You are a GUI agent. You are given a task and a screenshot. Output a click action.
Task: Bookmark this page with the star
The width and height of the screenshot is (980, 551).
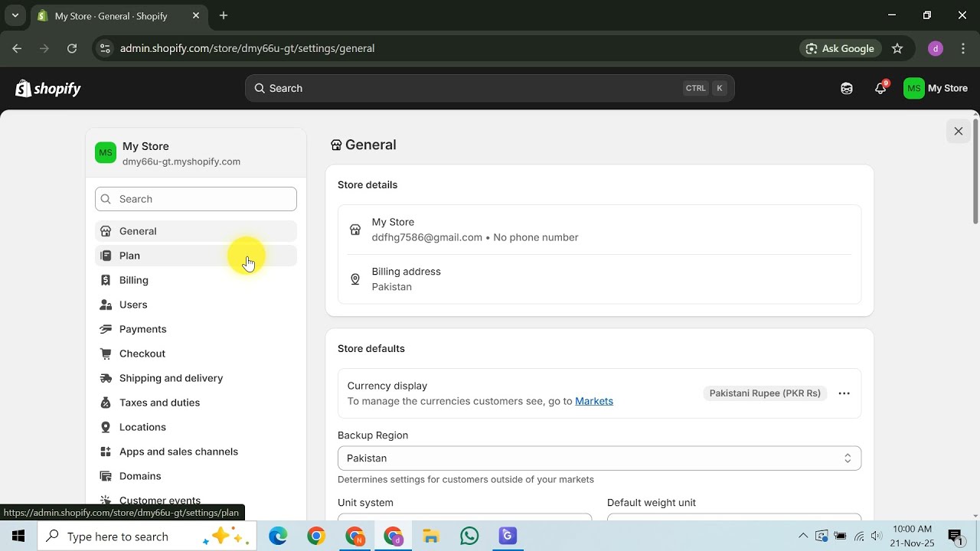(x=897, y=48)
